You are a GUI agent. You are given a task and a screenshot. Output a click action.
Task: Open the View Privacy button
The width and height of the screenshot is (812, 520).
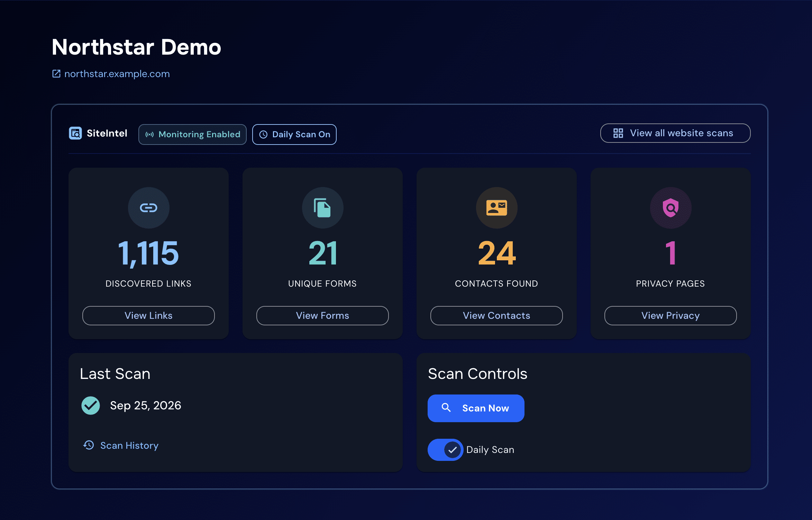click(670, 316)
